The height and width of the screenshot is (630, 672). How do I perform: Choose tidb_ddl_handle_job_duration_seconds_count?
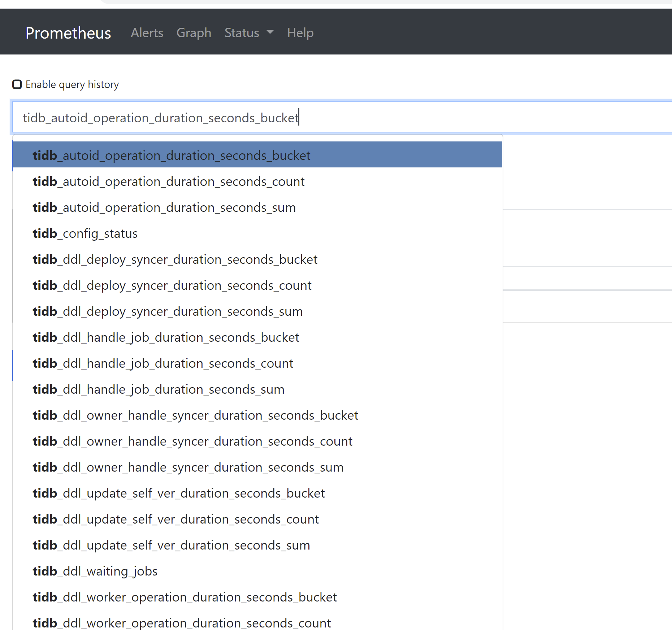point(257,363)
